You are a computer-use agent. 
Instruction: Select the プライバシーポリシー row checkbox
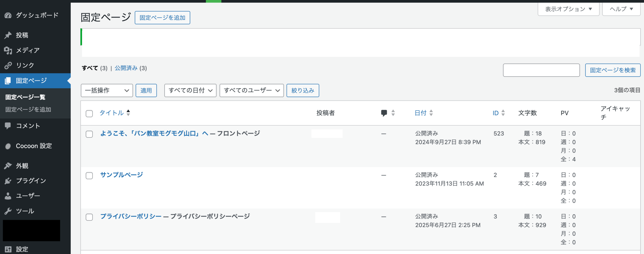coord(89,217)
